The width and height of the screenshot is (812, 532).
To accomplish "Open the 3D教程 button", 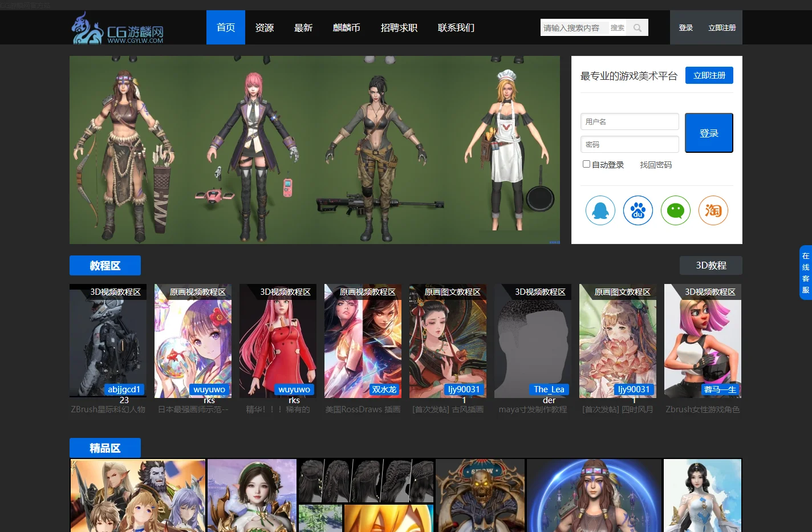I will (711, 266).
